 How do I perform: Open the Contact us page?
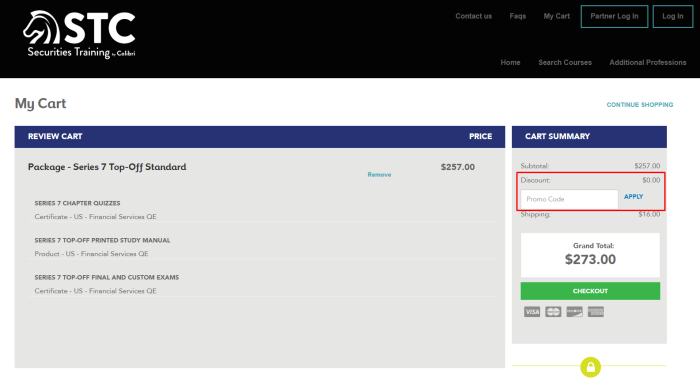474,16
